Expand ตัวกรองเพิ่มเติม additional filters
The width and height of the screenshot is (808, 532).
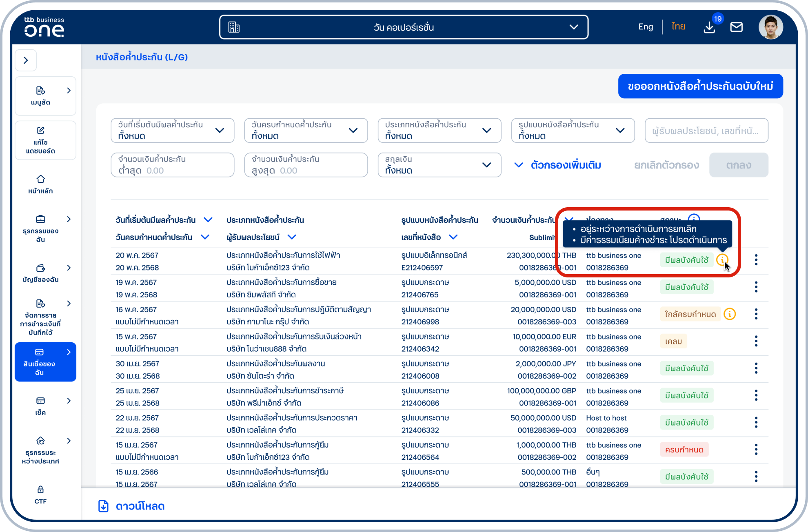click(x=558, y=165)
